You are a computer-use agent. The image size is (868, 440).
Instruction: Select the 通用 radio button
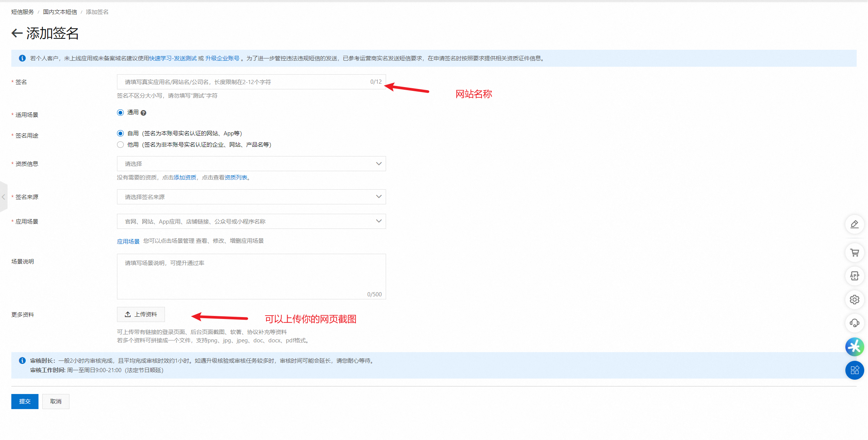click(x=120, y=113)
